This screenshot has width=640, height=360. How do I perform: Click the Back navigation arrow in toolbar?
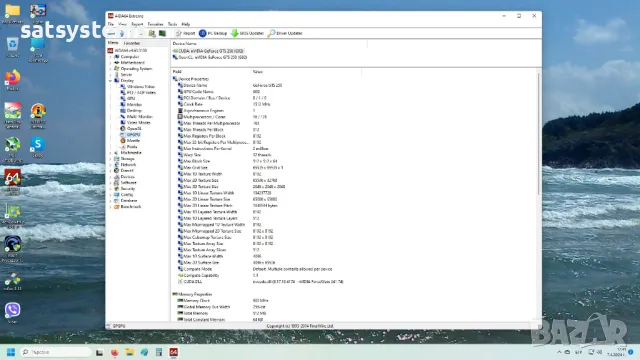112,33
